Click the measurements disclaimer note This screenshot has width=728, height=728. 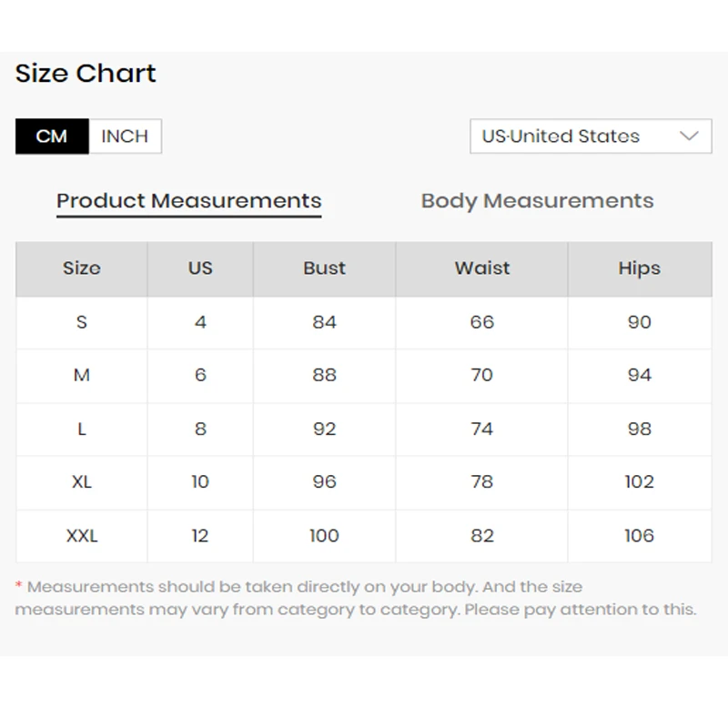click(355, 598)
